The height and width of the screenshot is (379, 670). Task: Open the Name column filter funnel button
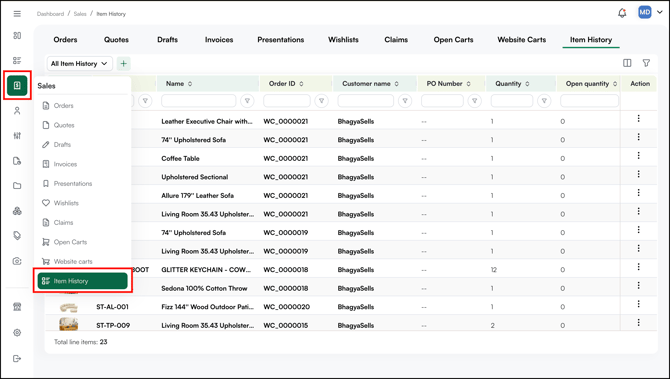point(247,101)
